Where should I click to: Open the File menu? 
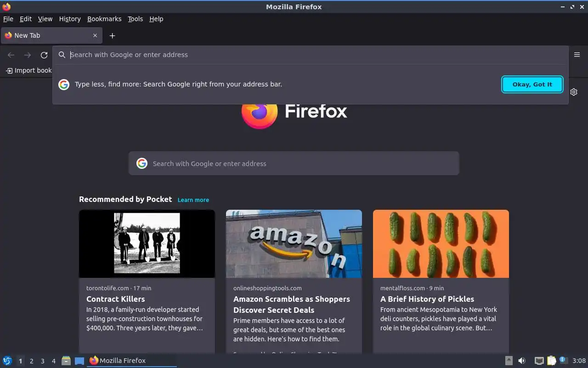(8, 19)
